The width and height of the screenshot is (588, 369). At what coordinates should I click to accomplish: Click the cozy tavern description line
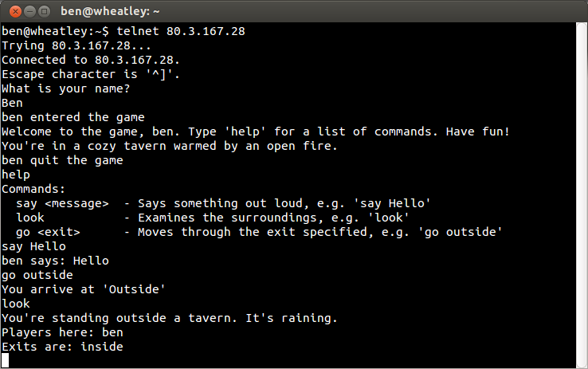[x=170, y=146]
